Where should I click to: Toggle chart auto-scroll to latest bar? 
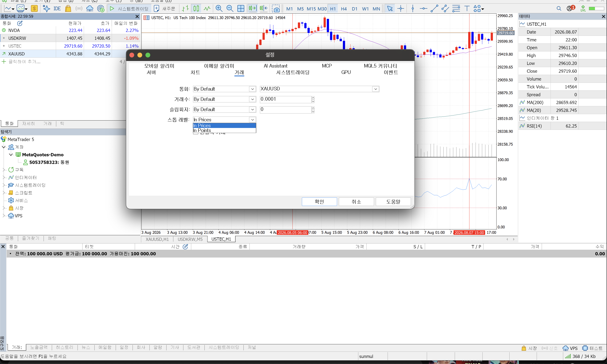pos(252,9)
